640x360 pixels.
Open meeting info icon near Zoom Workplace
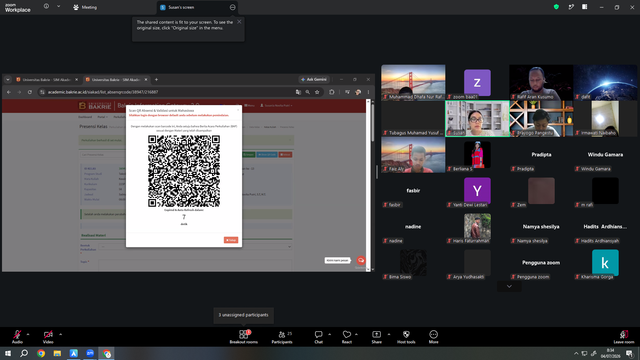46,7
